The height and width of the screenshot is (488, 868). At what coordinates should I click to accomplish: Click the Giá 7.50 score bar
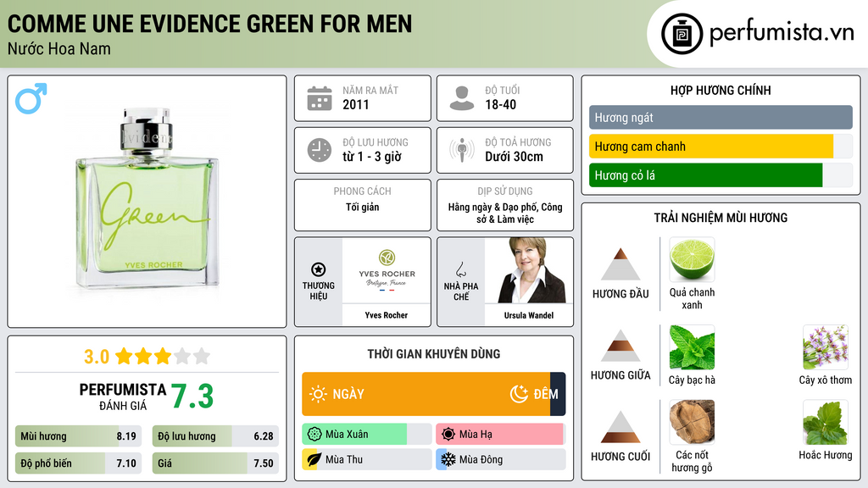coord(215,463)
